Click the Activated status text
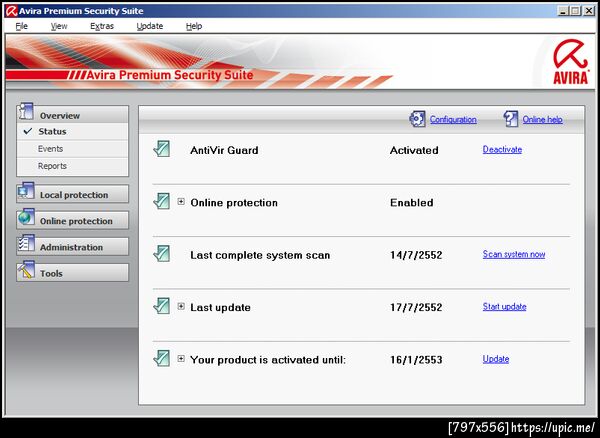Image resolution: width=600 pixels, height=438 pixels. pos(414,150)
